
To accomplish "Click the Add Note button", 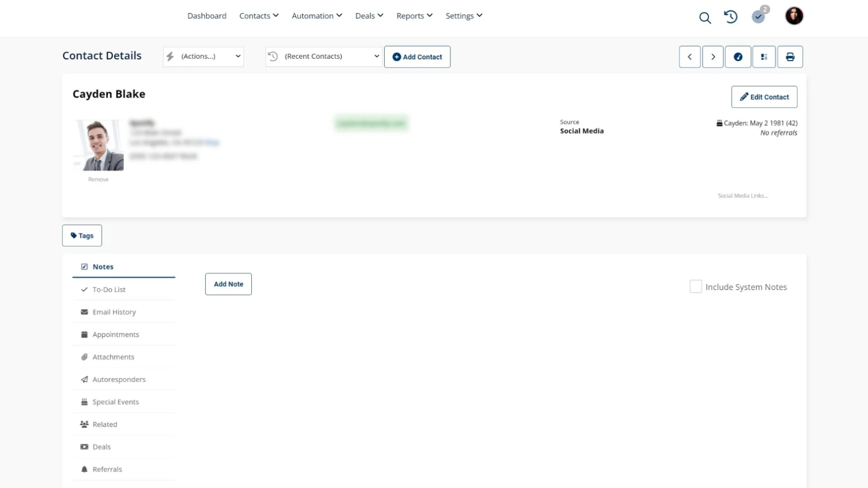I will pyautogui.click(x=228, y=284).
